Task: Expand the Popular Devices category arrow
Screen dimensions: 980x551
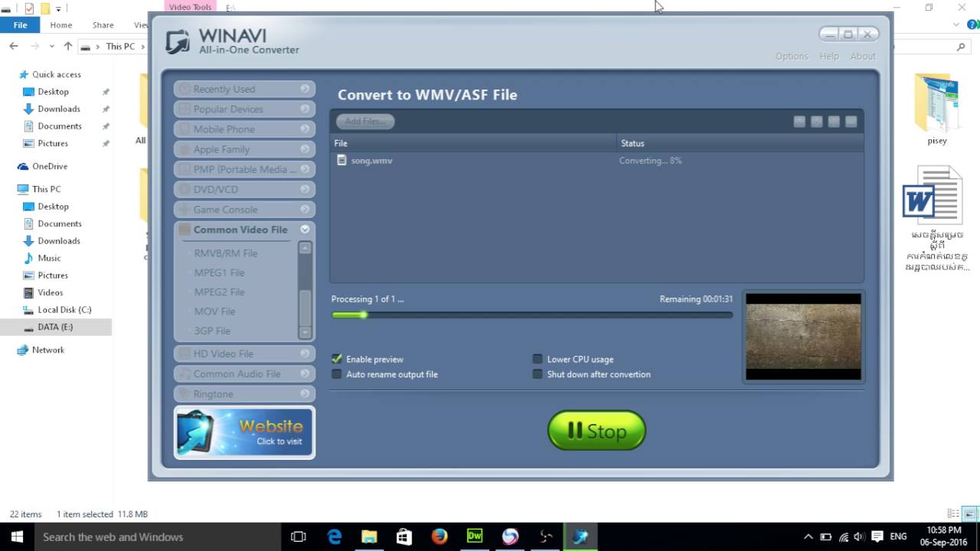Action: coord(305,109)
